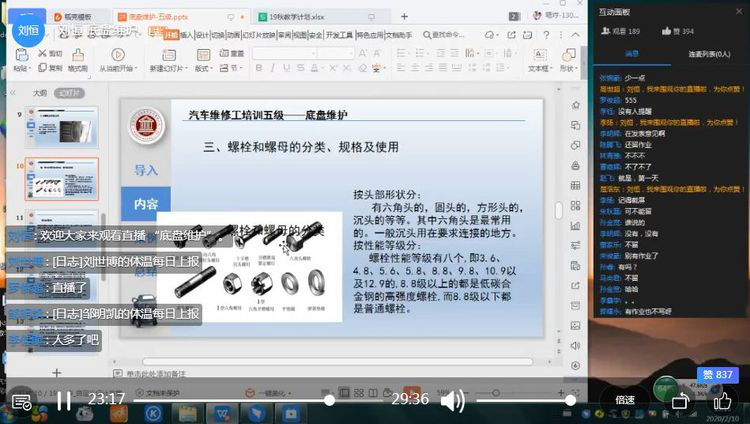The image size is (750, 424).
Task: Open the 开发工具 ribbon tab
Action: click(339, 35)
